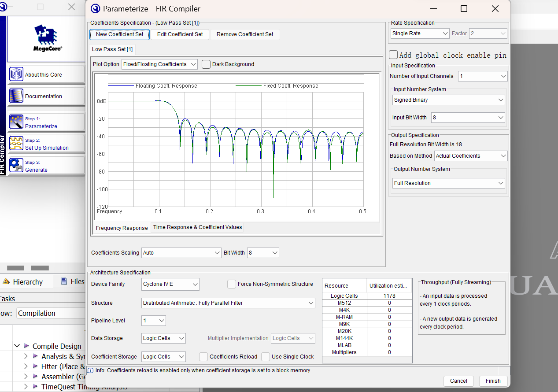Check Add global clock enable pin
Image resolution: width=558 pixels, height=392 pixels.
click(x=393, y=55)
